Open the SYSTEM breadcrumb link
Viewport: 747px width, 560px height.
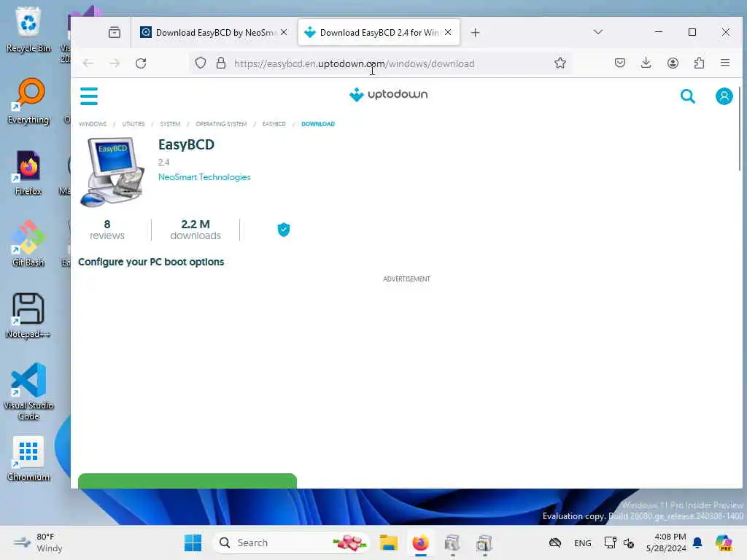(x=170, y=124)
